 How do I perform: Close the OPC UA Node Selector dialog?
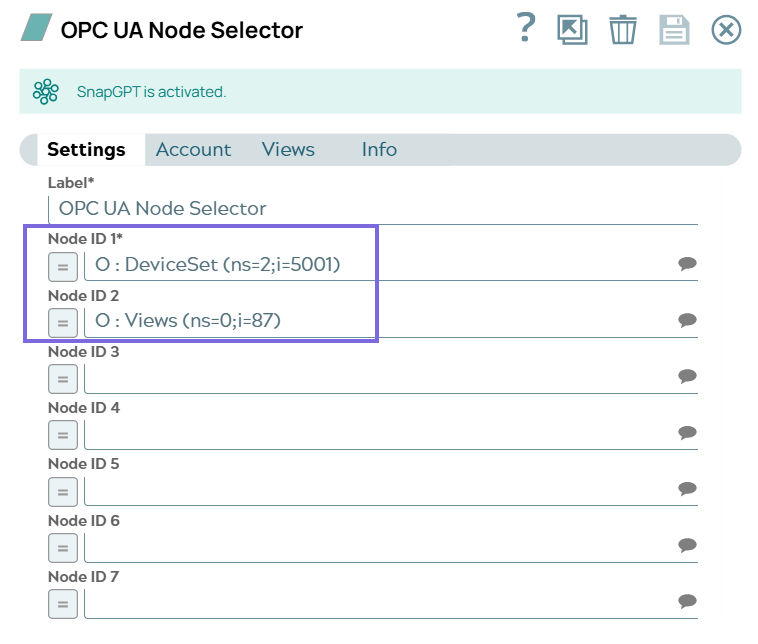[726, 30]
